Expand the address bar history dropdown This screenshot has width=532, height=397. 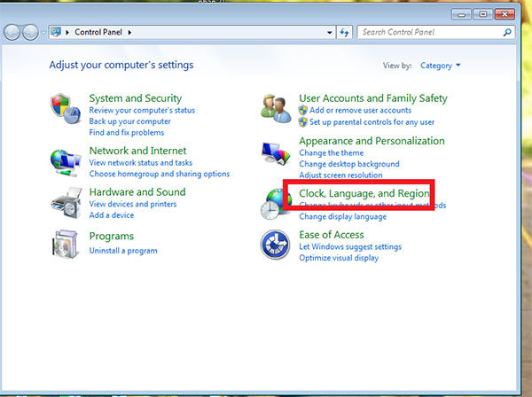(330, 32)
